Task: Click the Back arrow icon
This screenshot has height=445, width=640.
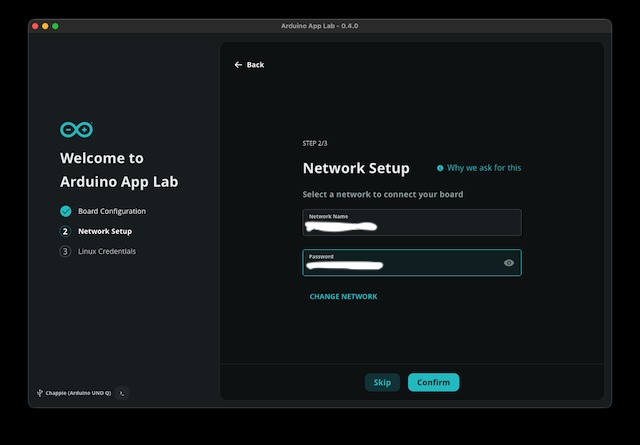Action: pos(238,65)
